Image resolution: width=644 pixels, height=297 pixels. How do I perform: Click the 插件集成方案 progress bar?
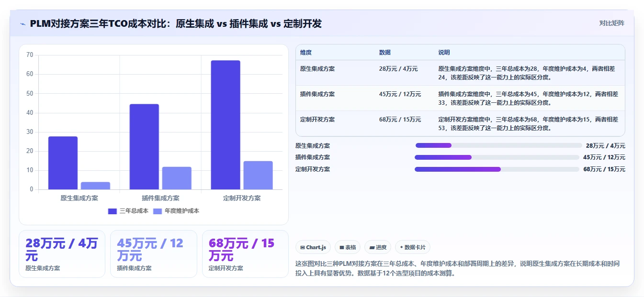(497, 157)
